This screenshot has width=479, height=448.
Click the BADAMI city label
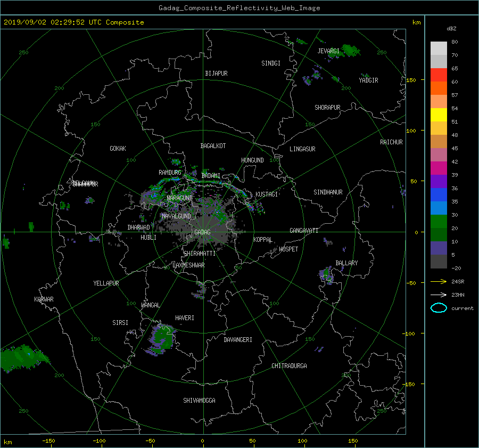tap(211, 176)
